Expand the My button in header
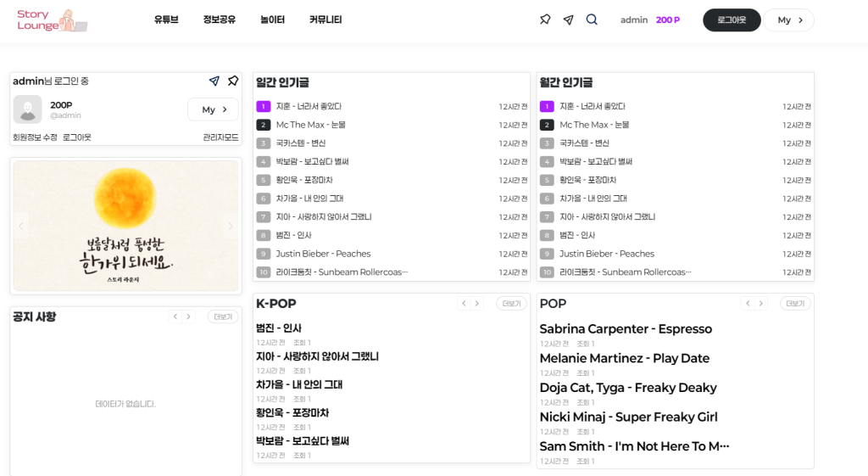The width and height of the screenshot is (868, 476). (x=788, y=20)
